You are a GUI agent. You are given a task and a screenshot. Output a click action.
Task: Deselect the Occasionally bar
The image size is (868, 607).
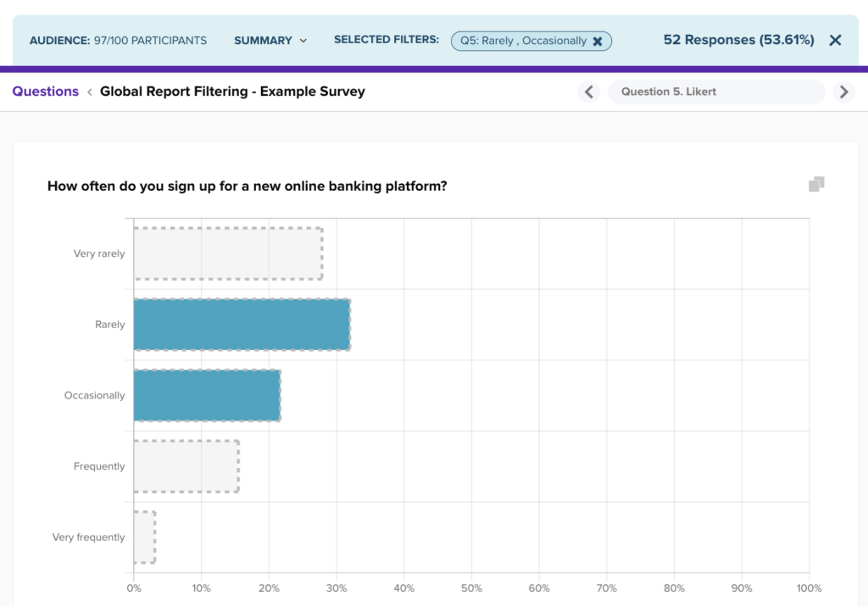[207, 395]
